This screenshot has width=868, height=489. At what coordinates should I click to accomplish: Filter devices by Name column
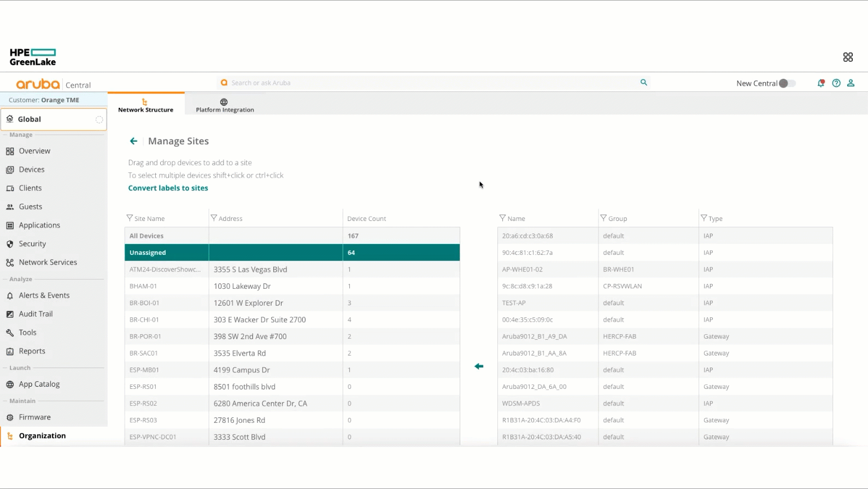click(x=502, y=218)
